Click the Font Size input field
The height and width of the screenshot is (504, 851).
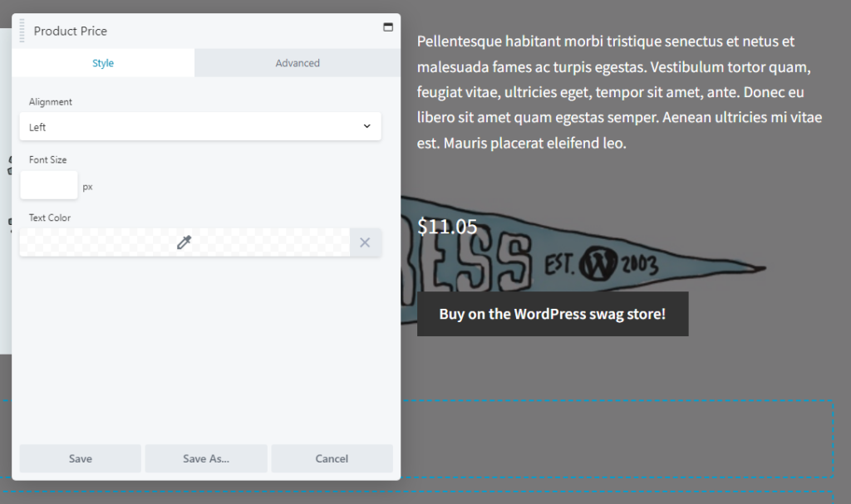48,184
